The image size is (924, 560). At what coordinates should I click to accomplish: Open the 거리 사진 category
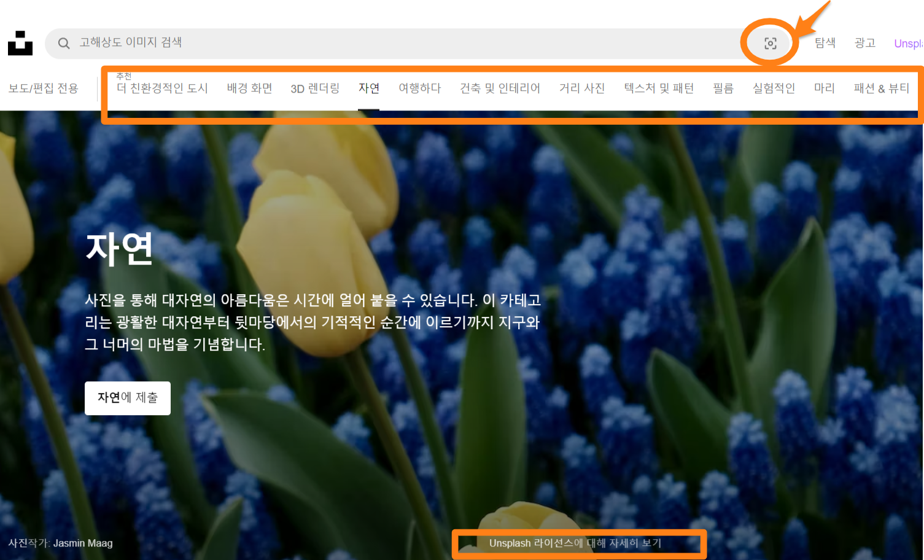(x=581, y=88)
